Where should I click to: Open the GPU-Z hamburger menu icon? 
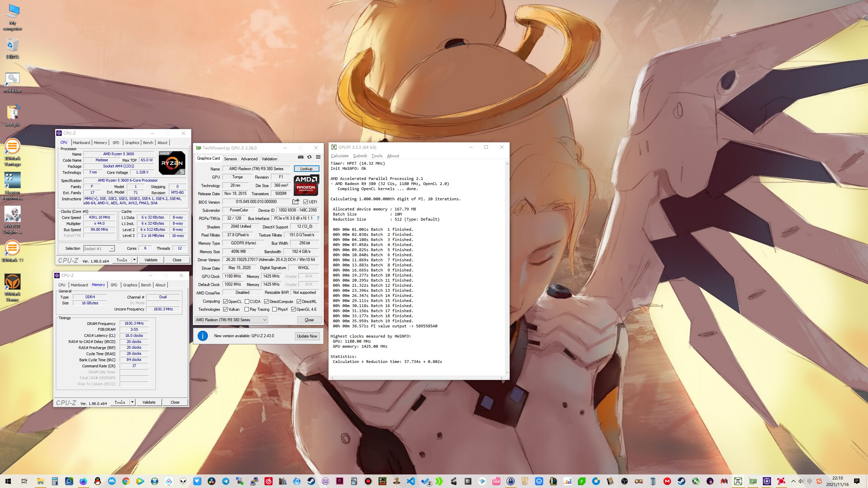318,157
